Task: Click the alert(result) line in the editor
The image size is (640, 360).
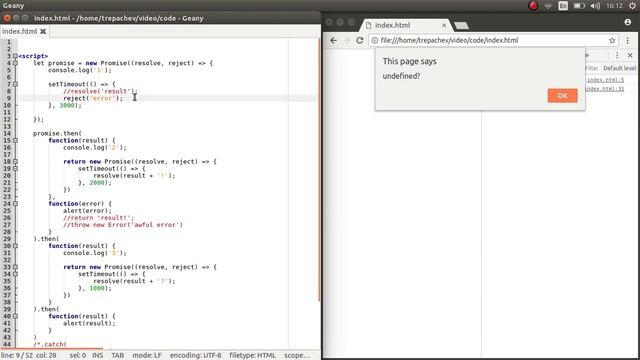Action: click(89, 323)
